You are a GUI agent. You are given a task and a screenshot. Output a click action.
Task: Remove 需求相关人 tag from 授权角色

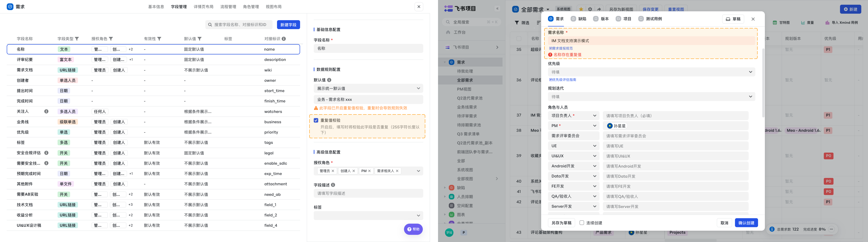[x=397, y=171]
